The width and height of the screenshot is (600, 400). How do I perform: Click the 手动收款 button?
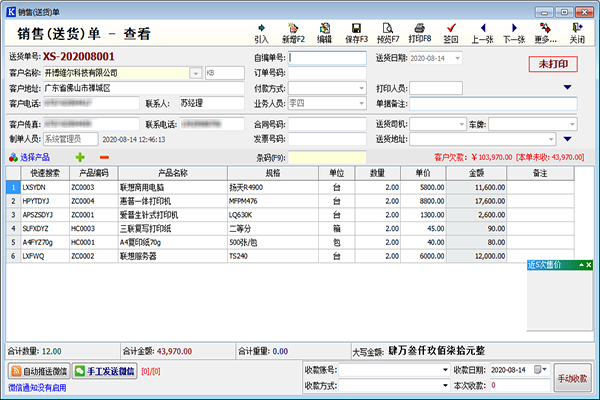pos(572,378)
